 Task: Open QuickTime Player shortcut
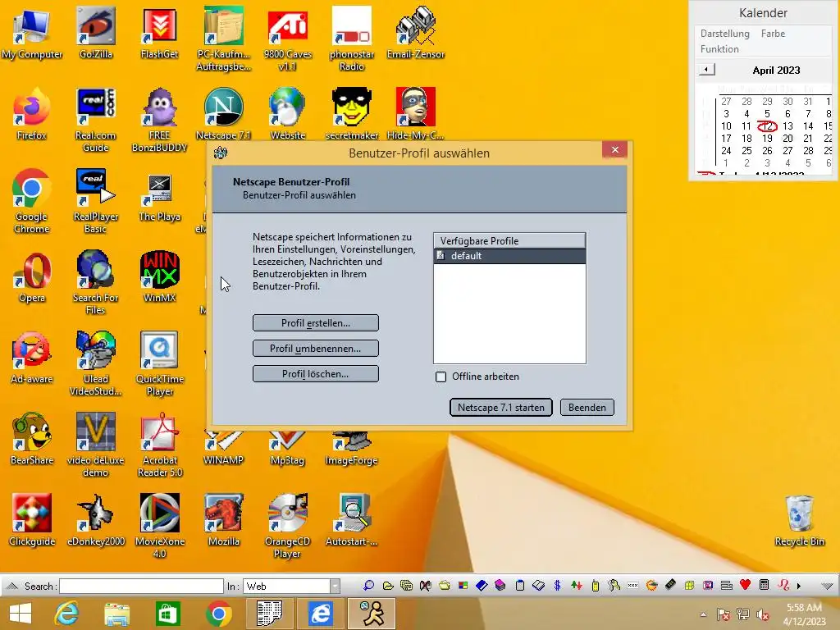tap(159, 363)
